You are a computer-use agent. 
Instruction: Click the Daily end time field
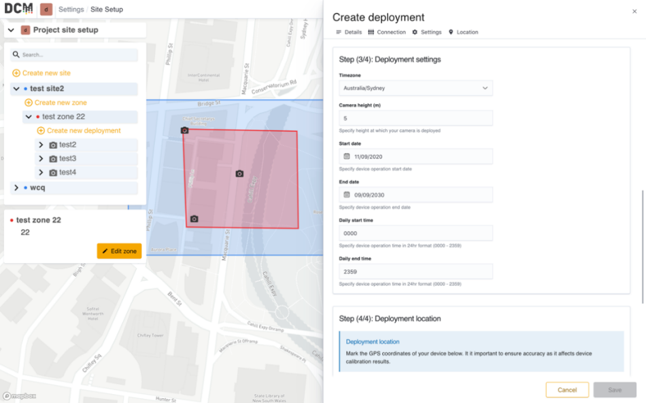click(x=415, y=272)
